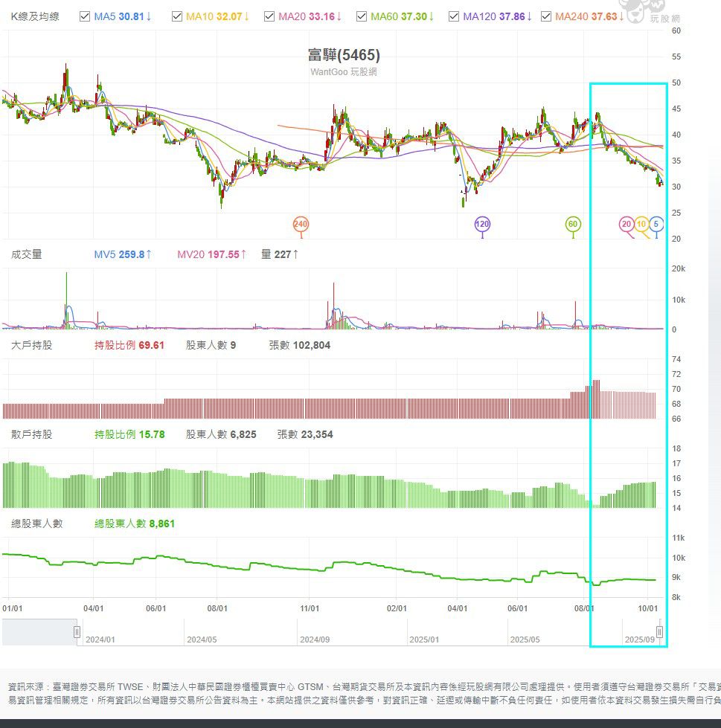Image resolution: width=721 pixels, height=728 pixels.
Task: Click 持股比例 69.61 value
Action: point(129,346)
